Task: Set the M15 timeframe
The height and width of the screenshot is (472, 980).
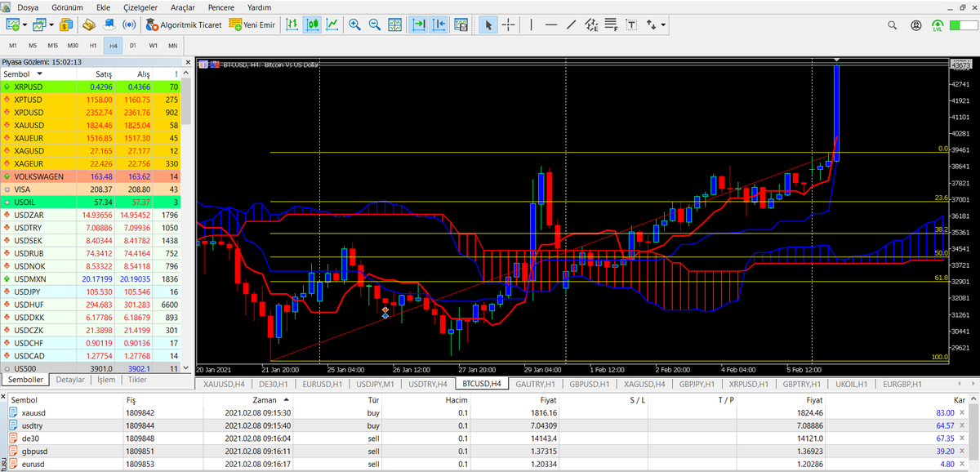Action: [x=53, y=46]
